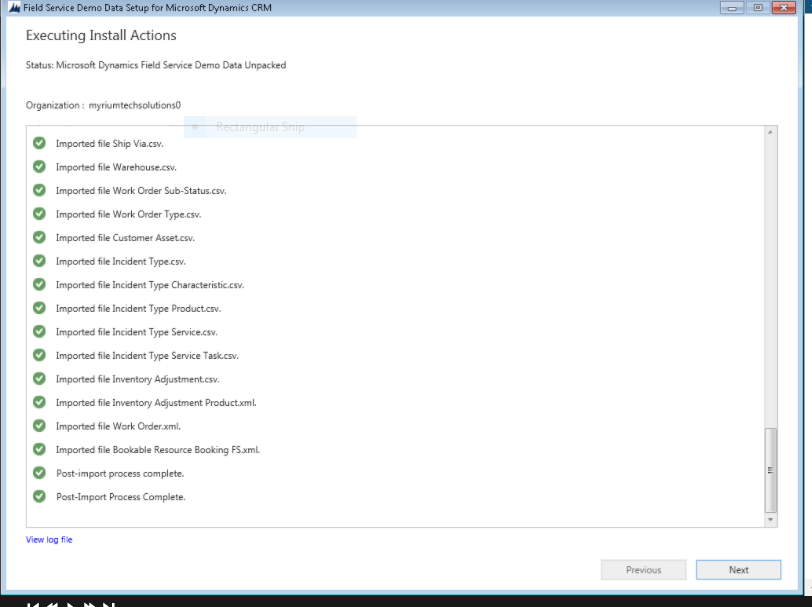Click green check beside Customer Asset.csv

coord(39,237)
